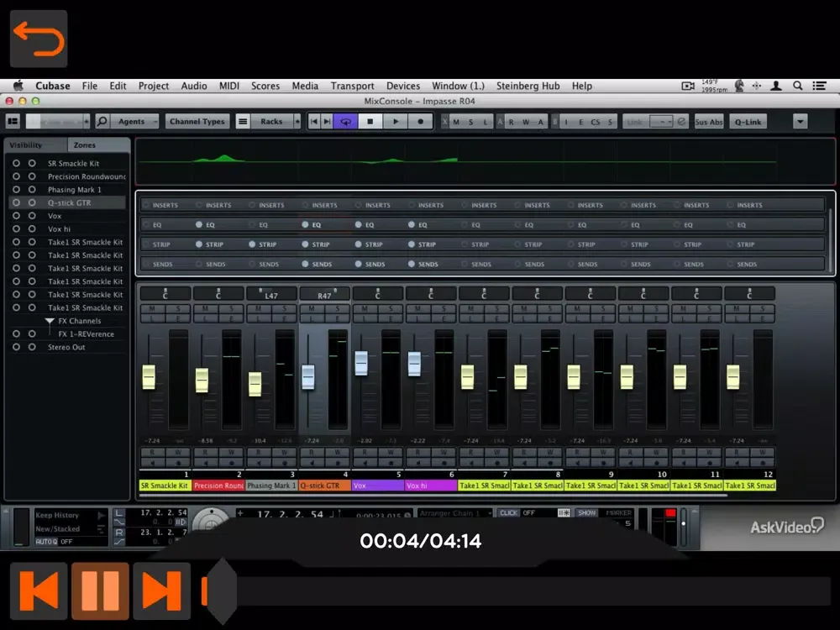The height and width of the screenshot is (630, 840).
Task: Toggle the MixConsole window layout icon
Action: pos(13,122)
